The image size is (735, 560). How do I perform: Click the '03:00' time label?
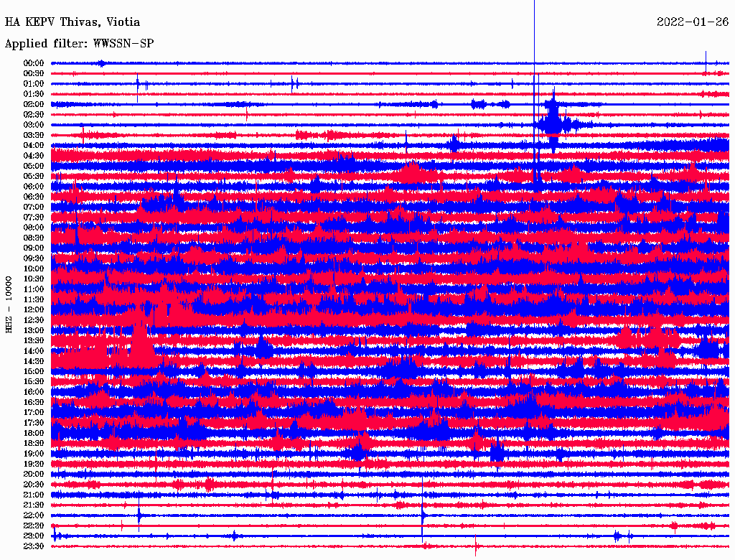click(34, 125)
